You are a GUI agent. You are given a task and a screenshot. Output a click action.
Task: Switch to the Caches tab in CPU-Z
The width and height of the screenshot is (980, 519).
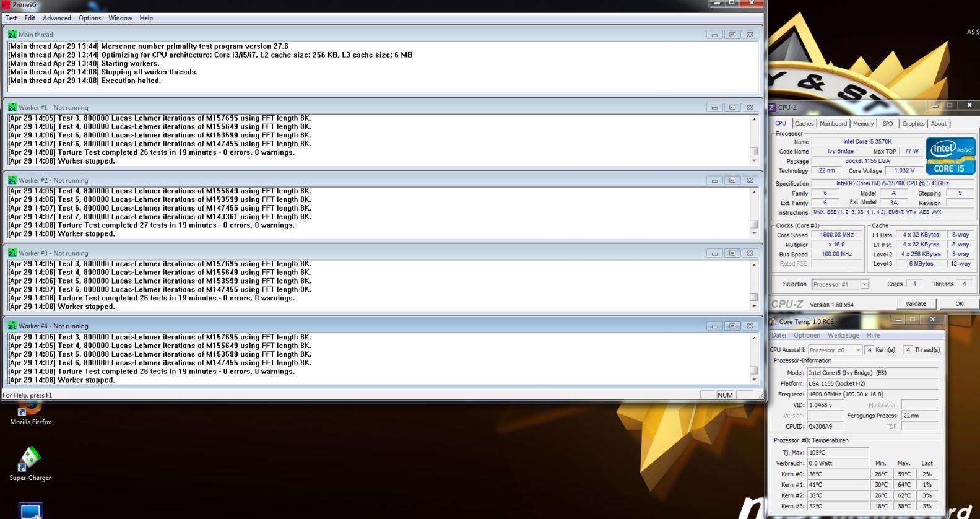[804, 124]
